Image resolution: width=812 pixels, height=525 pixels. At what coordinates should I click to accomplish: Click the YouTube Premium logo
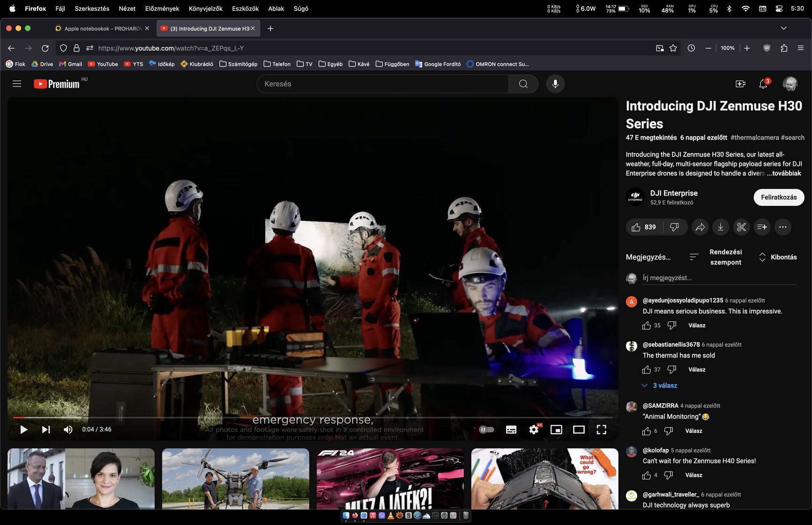(x=57, y=84)
